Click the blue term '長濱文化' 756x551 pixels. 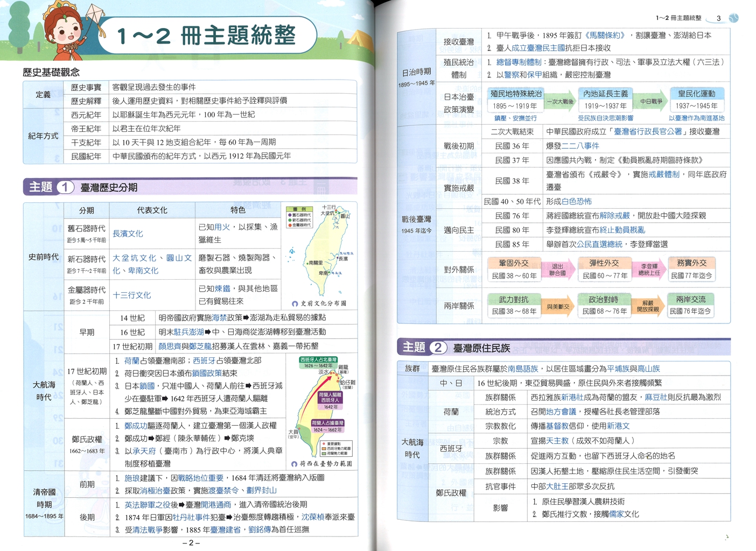pos(128,234)
